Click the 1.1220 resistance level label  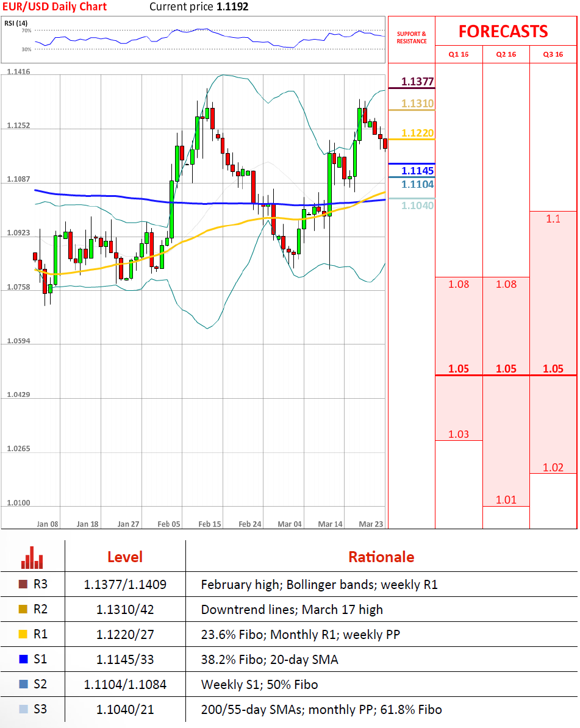click(x=417, y=133)
